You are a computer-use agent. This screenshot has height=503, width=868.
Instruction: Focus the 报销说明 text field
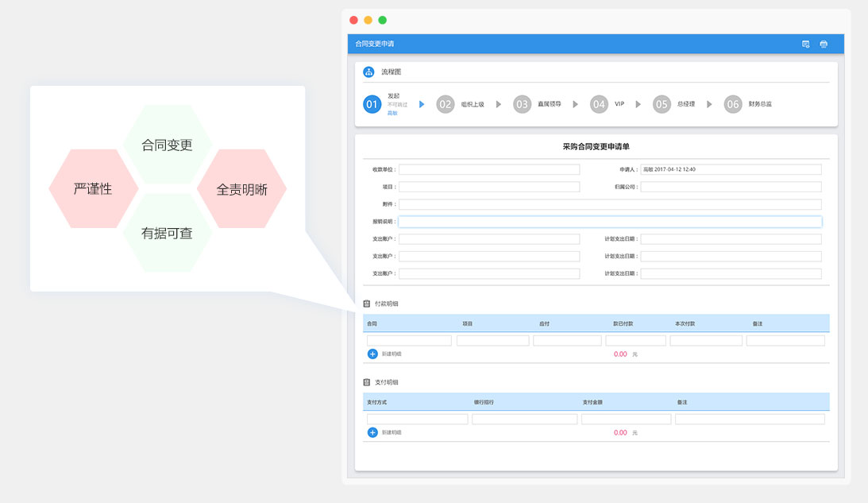coord(609,222)
